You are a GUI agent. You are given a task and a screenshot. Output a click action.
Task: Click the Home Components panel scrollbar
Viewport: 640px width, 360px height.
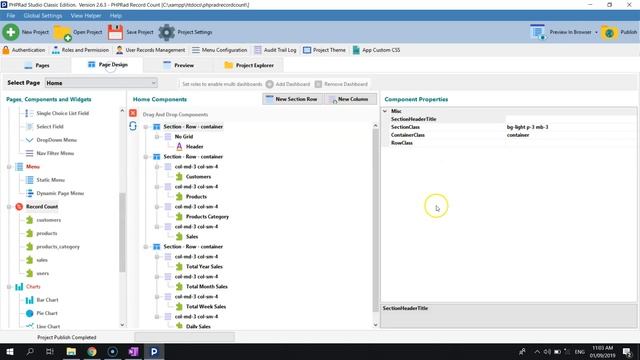376,221
